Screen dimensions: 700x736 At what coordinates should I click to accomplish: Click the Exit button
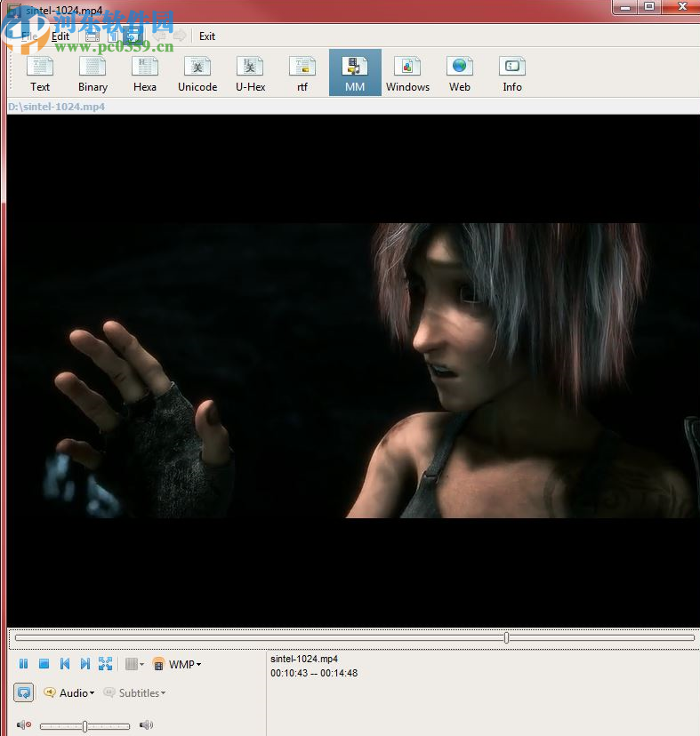(207, 36)
